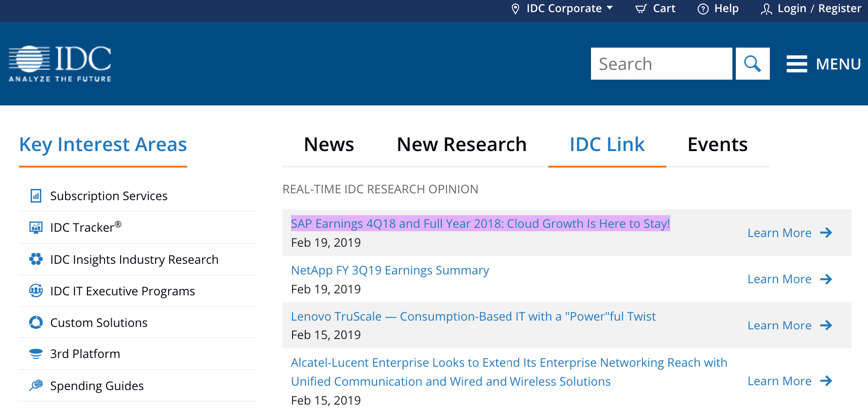868x409 pixels.
Task: Click the IDC logo
Action: pyautogui.click(x=60, y=64)
